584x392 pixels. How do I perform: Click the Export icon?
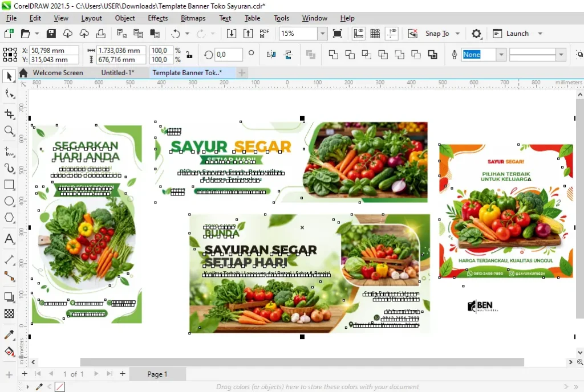[x=248, y=34]
